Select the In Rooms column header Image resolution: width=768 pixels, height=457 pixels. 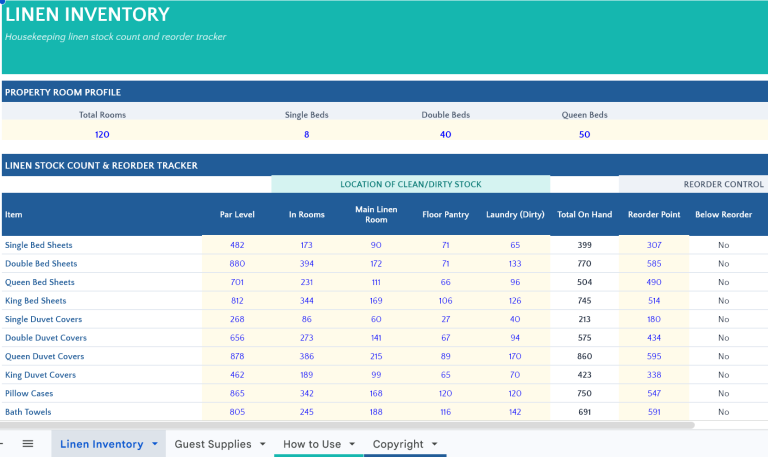pyautogui.click(x=307, y=215)
